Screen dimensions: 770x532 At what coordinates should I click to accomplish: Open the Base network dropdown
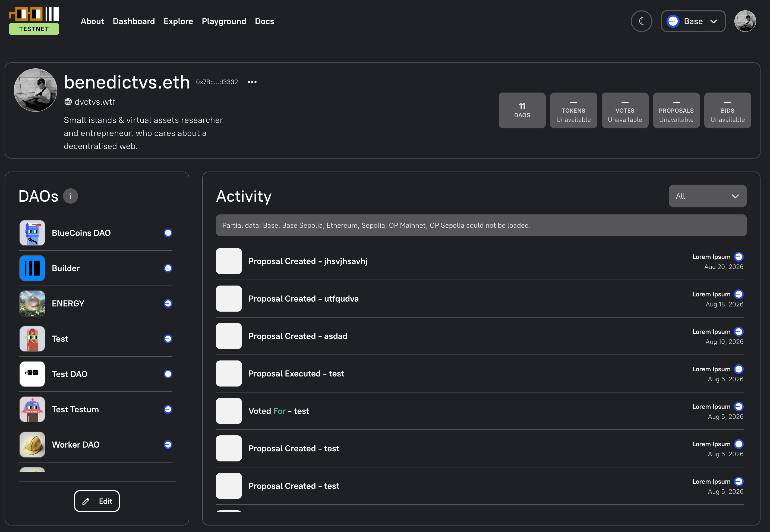pos(693,21)
